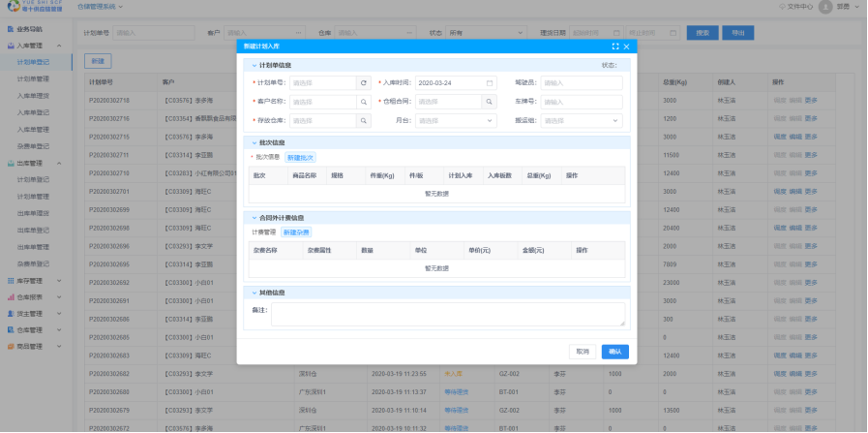Collapse the 合同外计费信息 section
This screenshot has width=868, height=433.
pyautogui.click(x=254, y=218)
